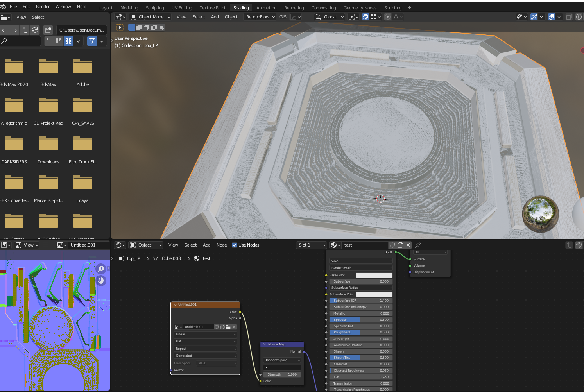Expand the Global transform orientation dropdown
Screen dimensions: 584x392
[330, 17]
